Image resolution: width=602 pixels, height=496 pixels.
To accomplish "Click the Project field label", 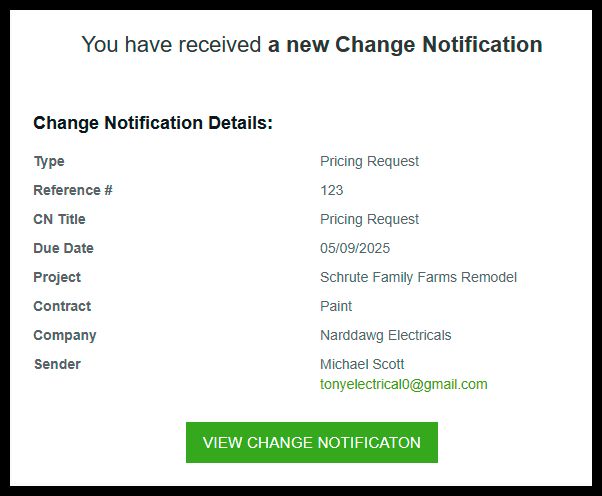I will coord(57,278).
